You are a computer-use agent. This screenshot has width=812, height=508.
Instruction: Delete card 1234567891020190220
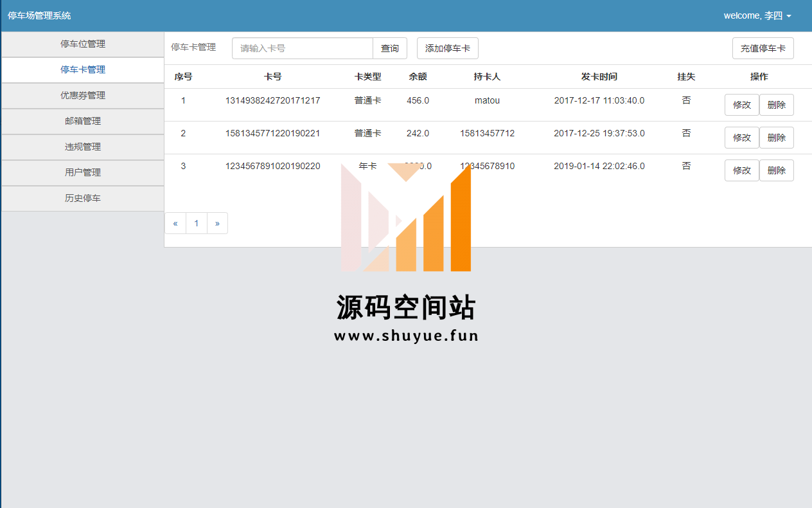click(x=777, y=170)
